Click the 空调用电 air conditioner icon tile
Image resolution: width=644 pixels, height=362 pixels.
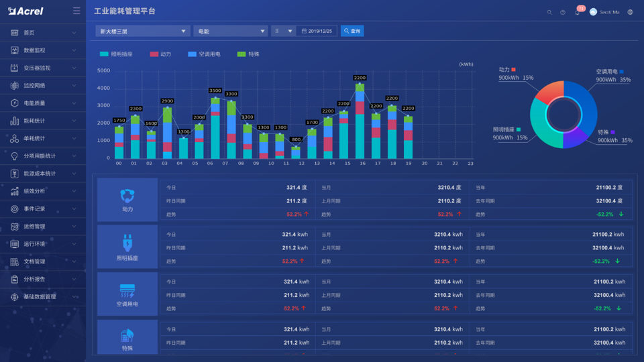(127, 294)
